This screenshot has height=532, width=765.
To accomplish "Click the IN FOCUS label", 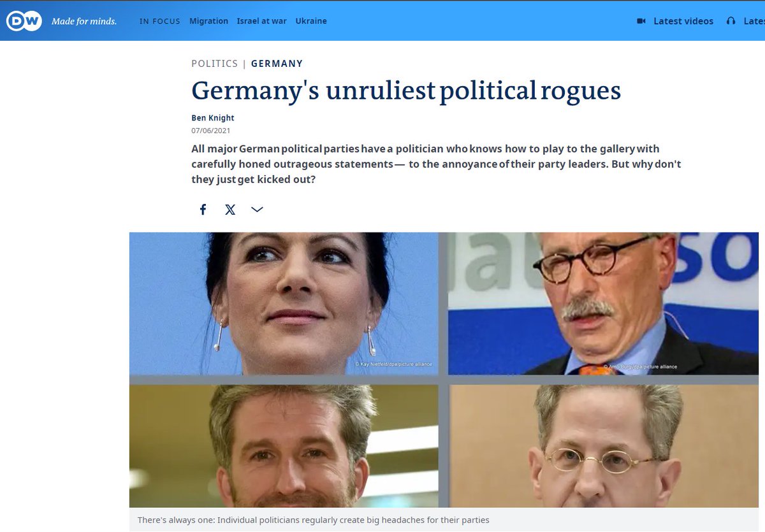I will pyautogui.click(x=160, y=21).
